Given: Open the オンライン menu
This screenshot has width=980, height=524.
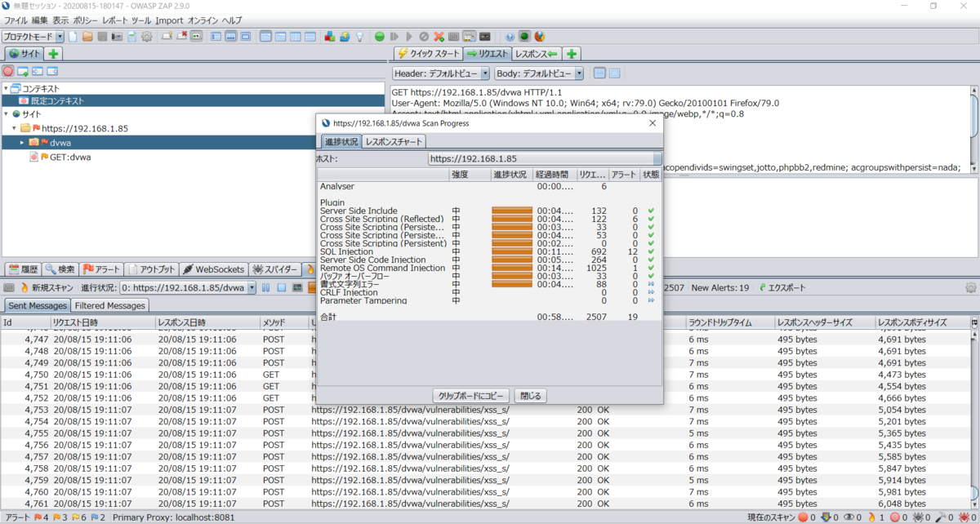Looking at the screenshot, I should [x=203, y=20].
